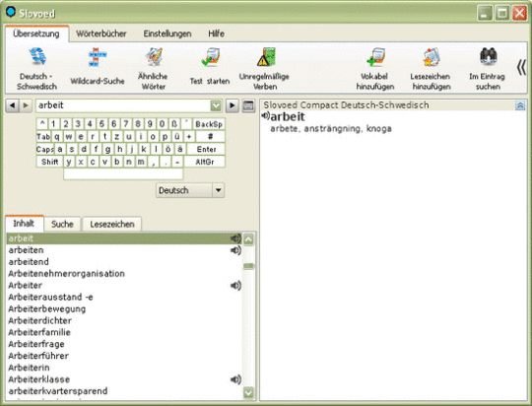Viewport: 532px width, 406px height.
Task: Click the BackSp key on the virtual keyboard
Action: coord(209,124)
